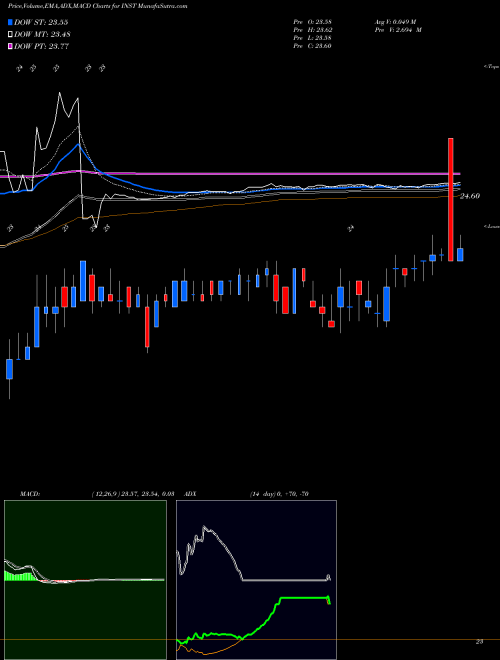Screen dimensions: 500x660
Task: Select the 'DOW ST: 23.53' label
Action: click(x=41, y=22)
